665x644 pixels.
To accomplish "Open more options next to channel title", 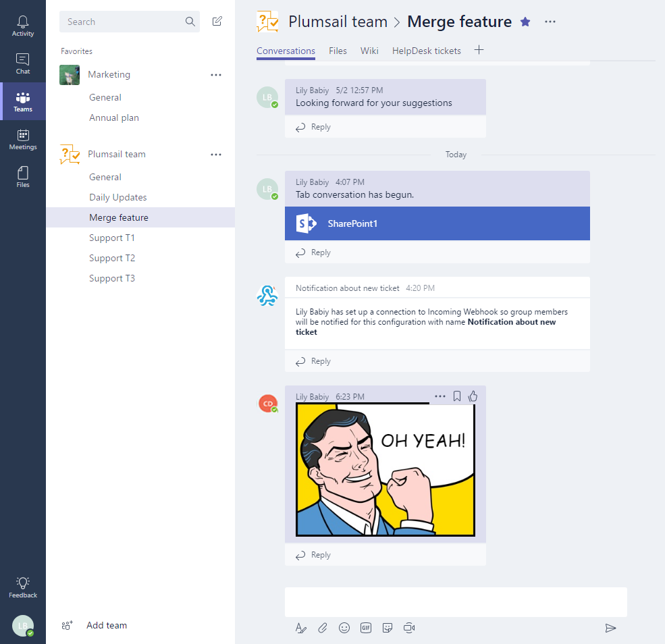I will [x=550, y=22].
